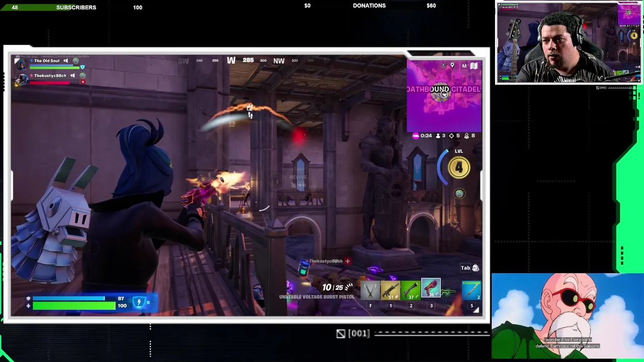Click the medallion icon beside The Old Soul
The width and height of the screenshot is (644, 362).
click(x=75, y=61)
